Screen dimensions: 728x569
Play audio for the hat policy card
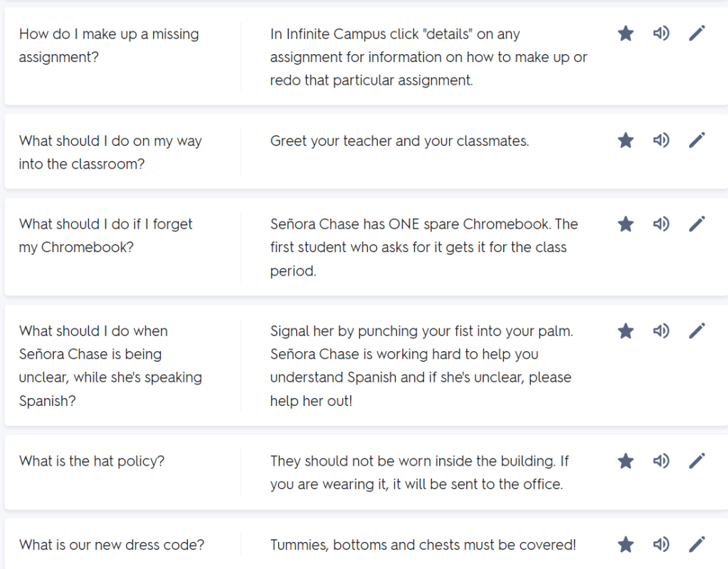point(661,461)
